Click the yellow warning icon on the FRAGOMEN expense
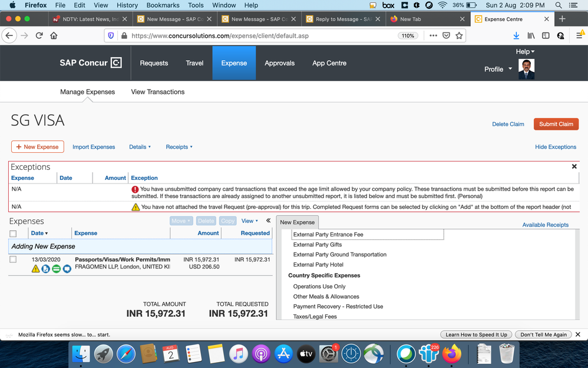Screen dimensions: 588x368 pos(35,269)
